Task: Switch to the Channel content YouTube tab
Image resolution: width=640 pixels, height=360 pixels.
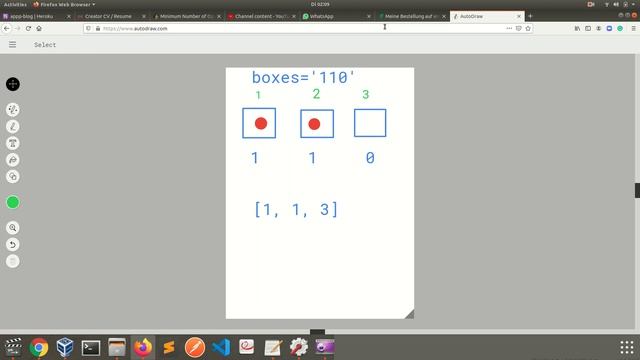Action: (x=262, y=16)
